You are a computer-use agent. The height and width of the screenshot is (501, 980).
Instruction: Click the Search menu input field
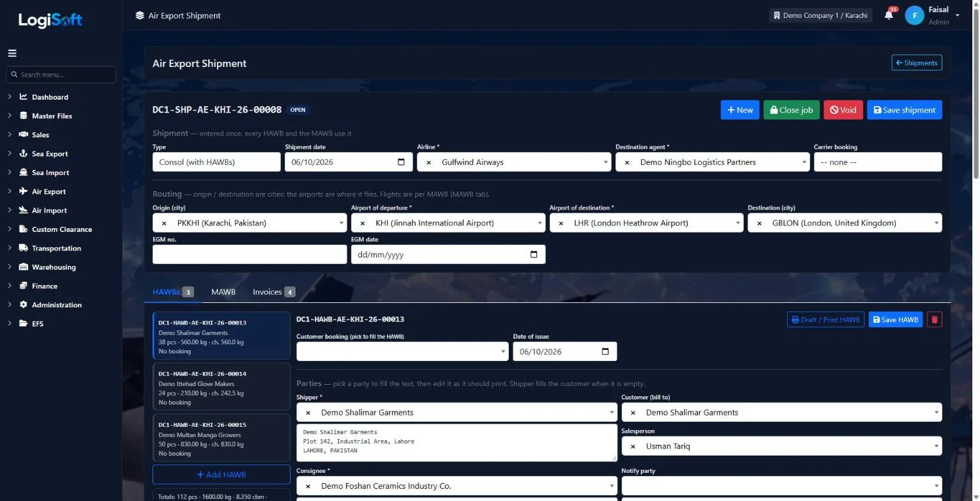point(61,75)
